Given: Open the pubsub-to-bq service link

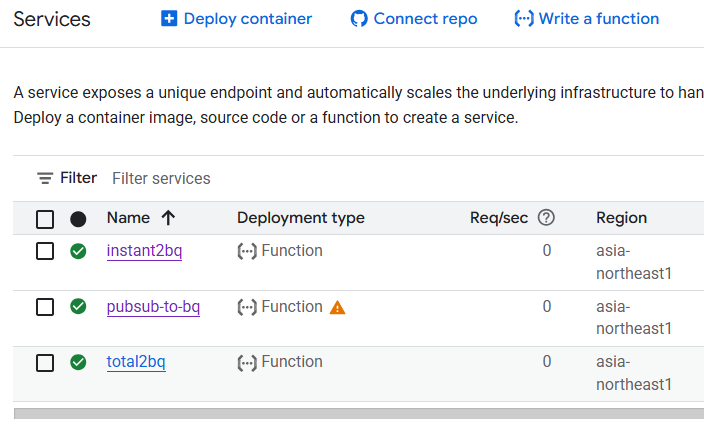Looking at the screenshot, I should (x=153, y=307).
